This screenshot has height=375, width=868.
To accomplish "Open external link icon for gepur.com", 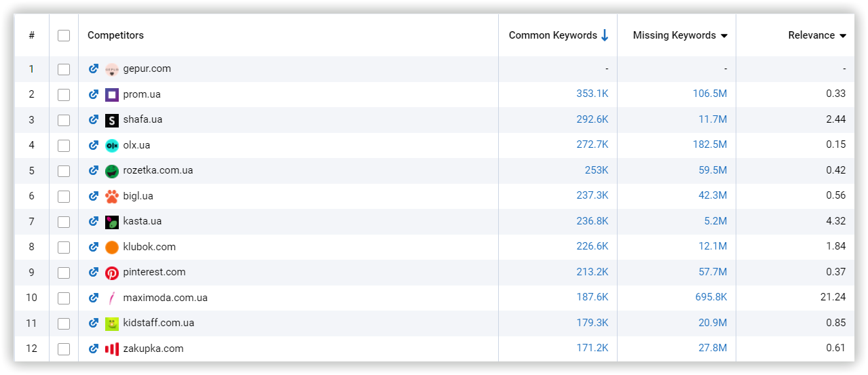I will [x=94, y=68].
